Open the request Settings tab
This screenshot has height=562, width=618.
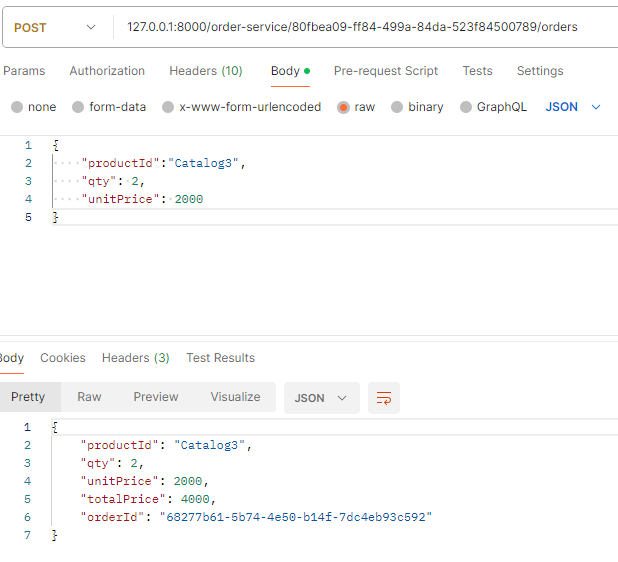[540, 71]
